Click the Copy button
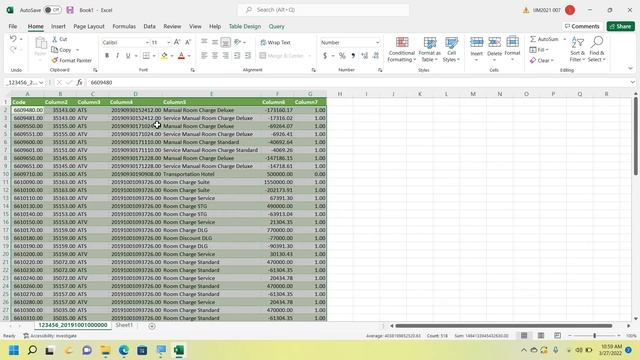 62,50
